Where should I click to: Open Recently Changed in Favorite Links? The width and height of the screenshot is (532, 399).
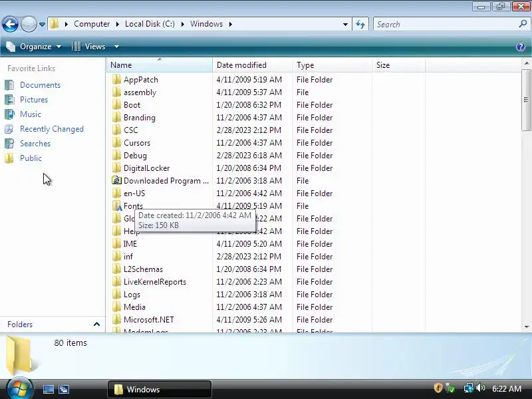(x=52, y=129)
